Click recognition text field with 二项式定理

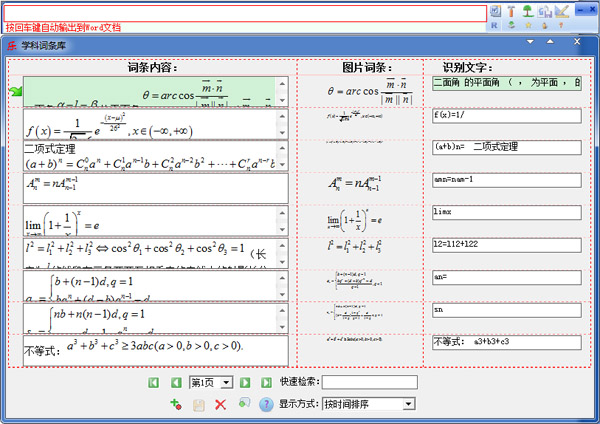click(507, 147)
